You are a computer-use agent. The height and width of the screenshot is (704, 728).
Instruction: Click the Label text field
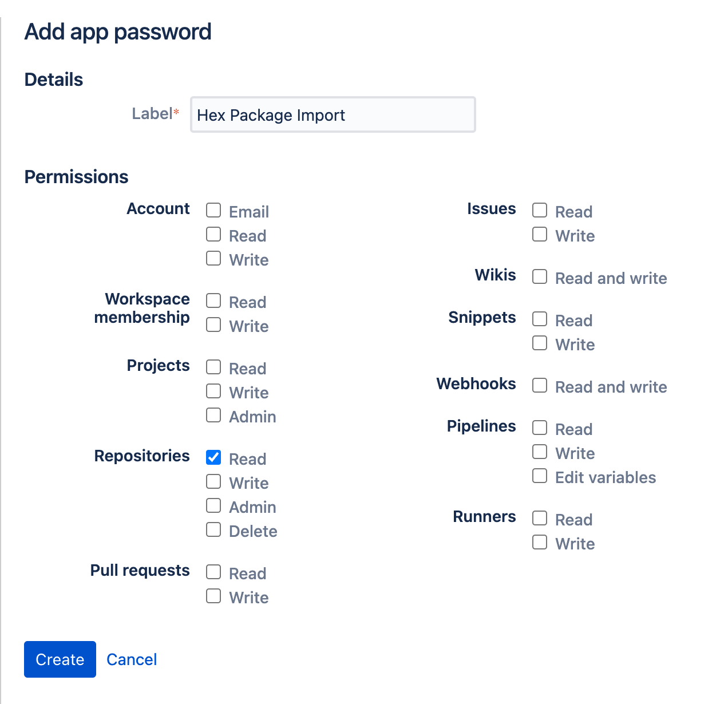(x=333, y=114)
